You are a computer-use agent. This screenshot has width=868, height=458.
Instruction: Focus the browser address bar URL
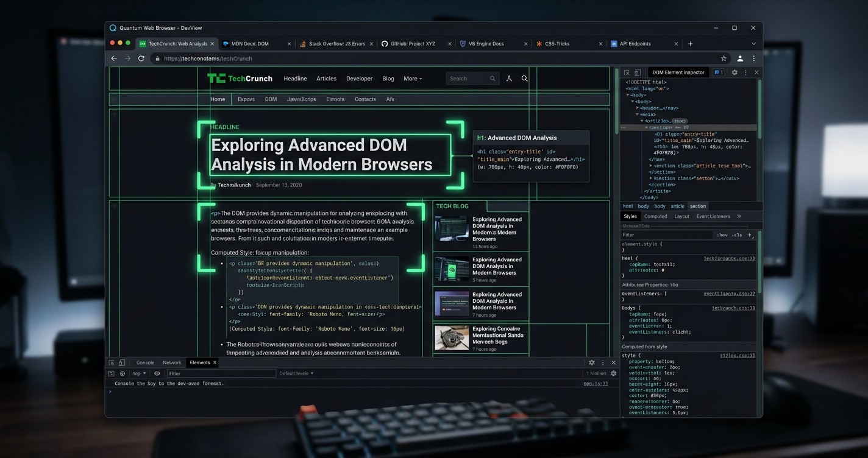pos(208,58)
